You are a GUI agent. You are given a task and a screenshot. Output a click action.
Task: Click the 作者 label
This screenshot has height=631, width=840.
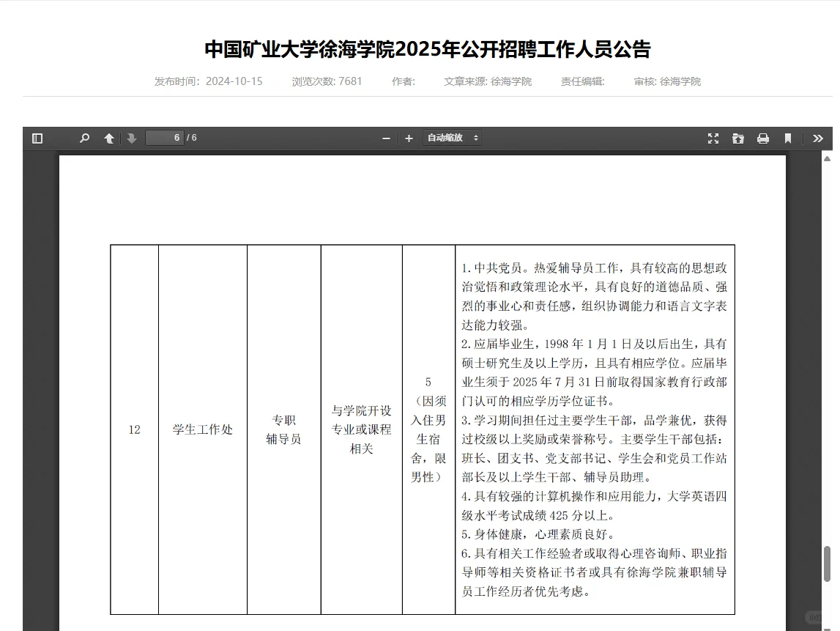(x=404, y=81)
